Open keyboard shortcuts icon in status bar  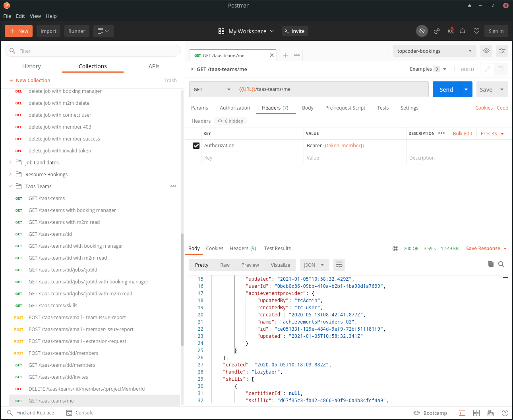491,413
